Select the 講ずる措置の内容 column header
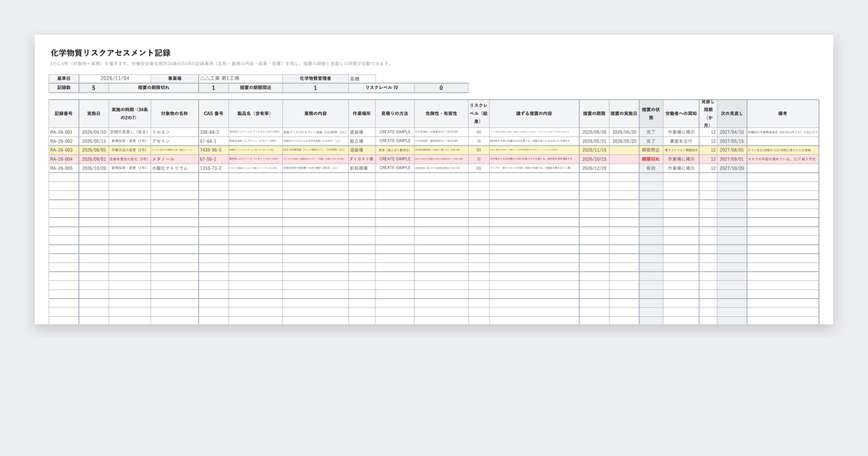Image resolution: width=868 pixels, height=456 pixels. click(x=535, y=114)
